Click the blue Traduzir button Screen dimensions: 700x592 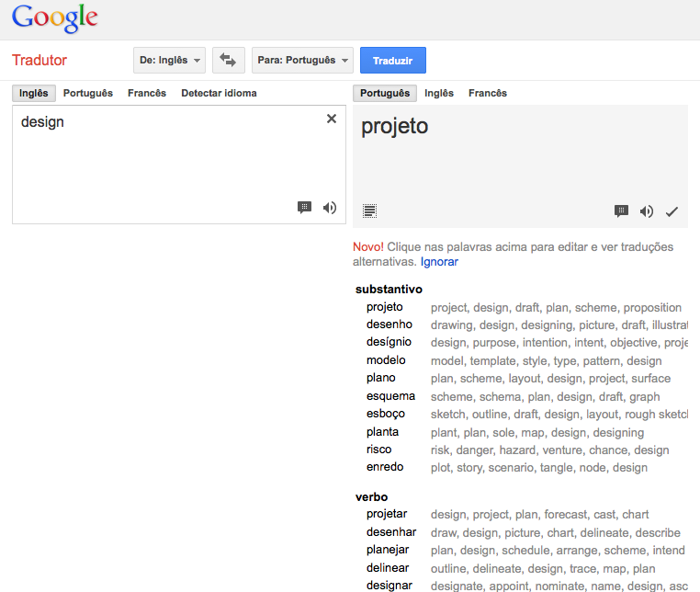[x=393, y=61]
